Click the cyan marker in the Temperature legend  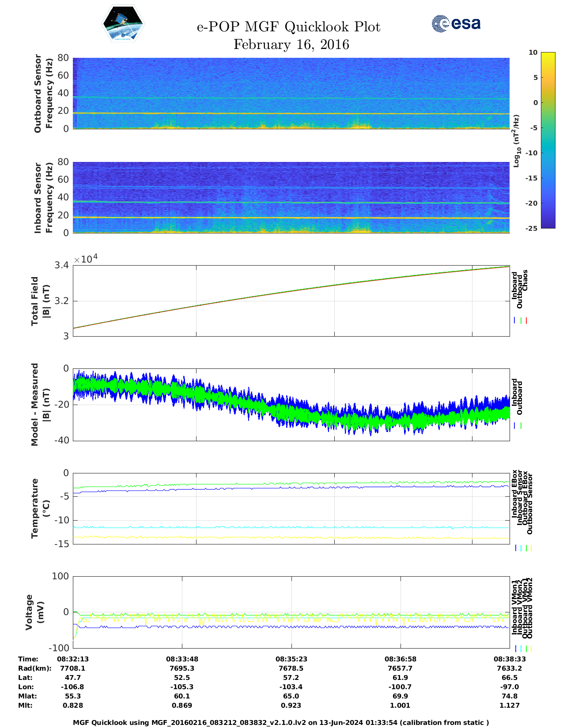[521, 548]
